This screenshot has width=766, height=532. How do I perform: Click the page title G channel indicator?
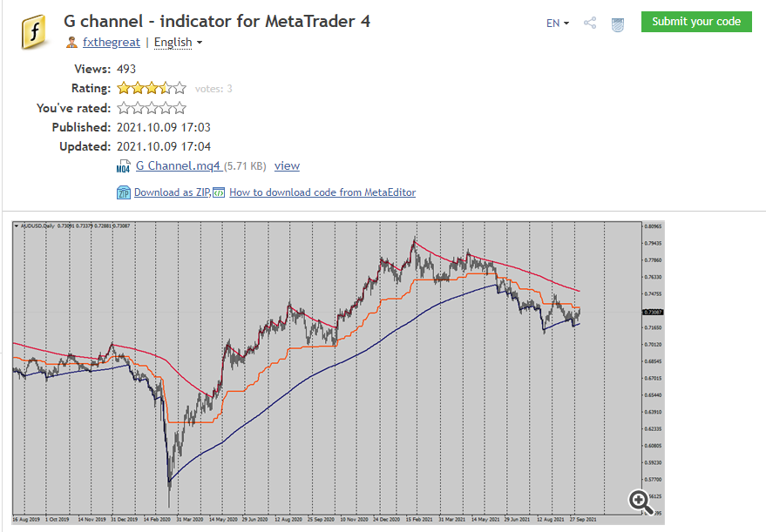click(x=217, y=21)
